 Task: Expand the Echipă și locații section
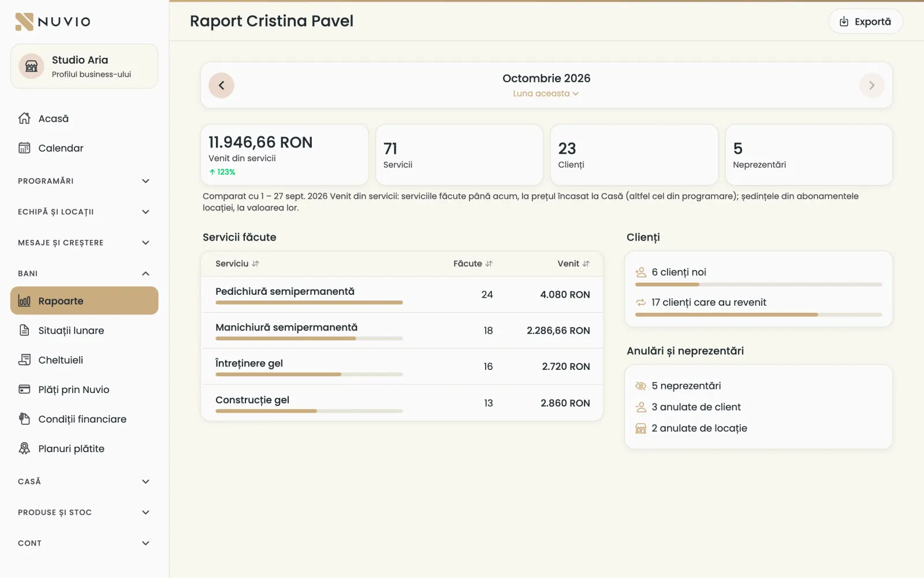point(84,212)
